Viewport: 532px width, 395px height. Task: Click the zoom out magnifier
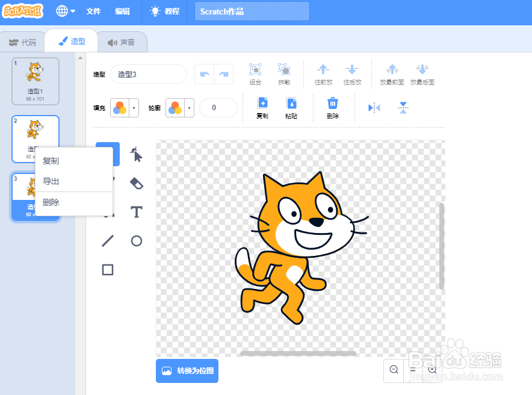pos(394,370)
